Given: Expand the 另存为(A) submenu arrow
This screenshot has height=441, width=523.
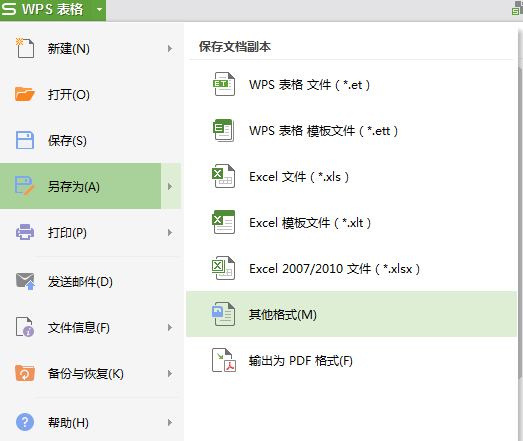Looking at the screenshot, I should (x=171, y=186).
